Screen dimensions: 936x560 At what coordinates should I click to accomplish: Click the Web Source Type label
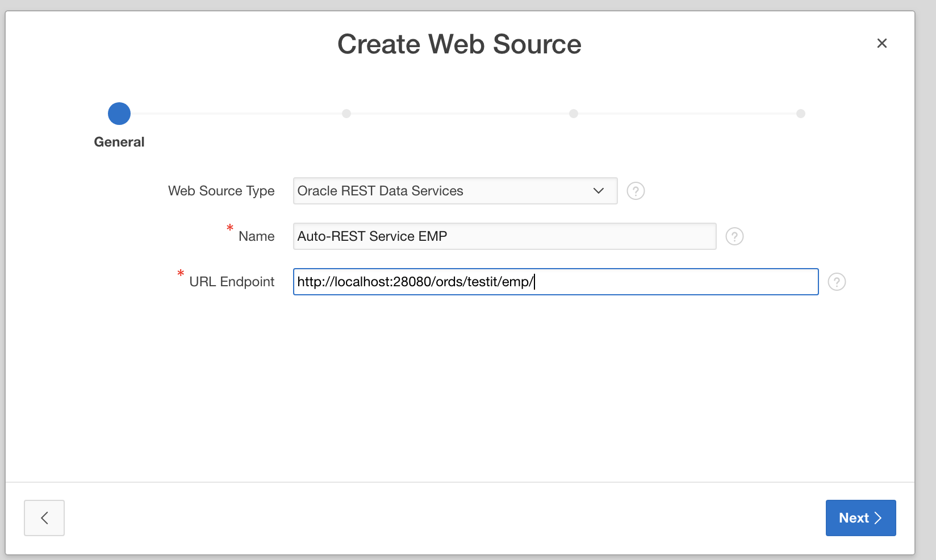[221, 191]
